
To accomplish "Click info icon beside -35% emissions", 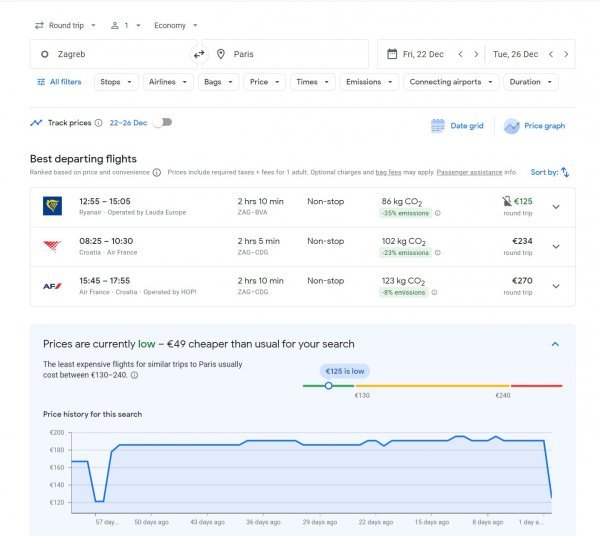I will point(438,213).
